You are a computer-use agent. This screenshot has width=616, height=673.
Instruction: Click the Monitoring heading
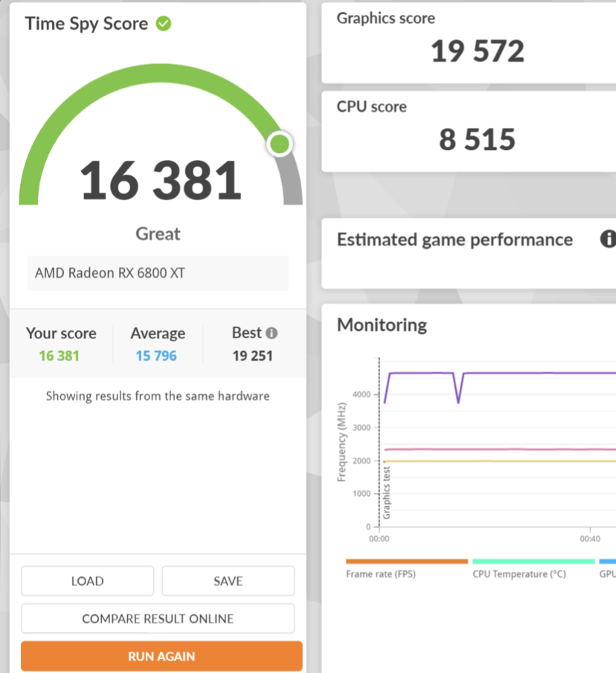pos(382,325)
